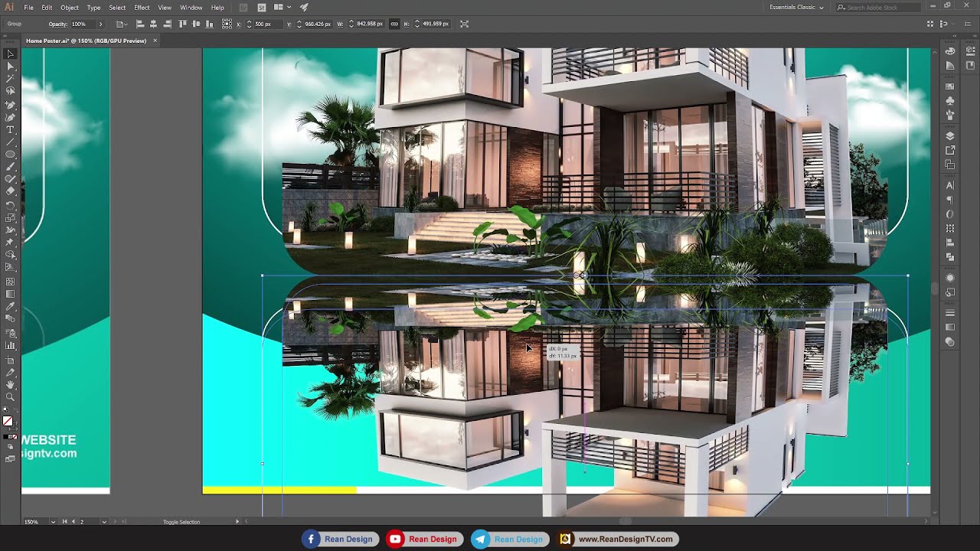Screen dimensions: 980x551
Task: Open the artboard number dropdown
Action: click(103, 522)
